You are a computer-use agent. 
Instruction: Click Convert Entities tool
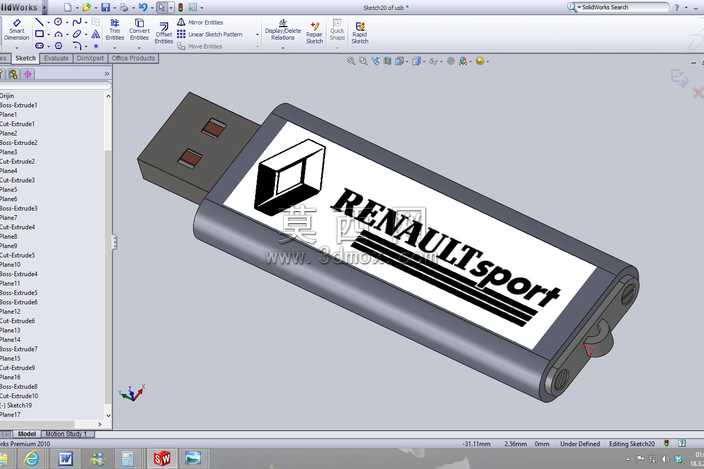(139, 30)
